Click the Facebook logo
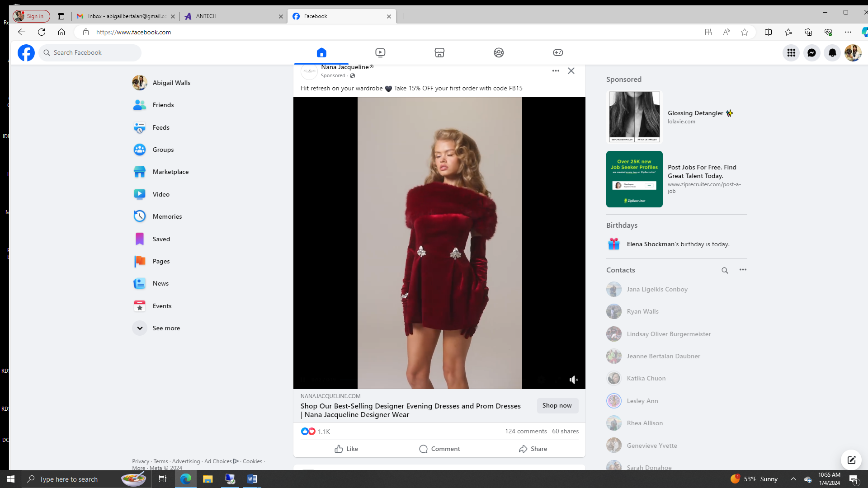This screenshot has height=488, width=868. pos(26,53)
